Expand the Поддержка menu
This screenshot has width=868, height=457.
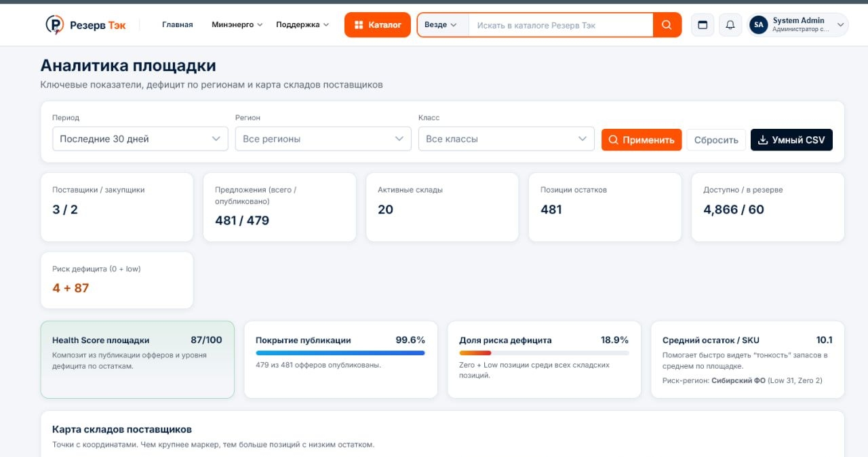(302, 24)
